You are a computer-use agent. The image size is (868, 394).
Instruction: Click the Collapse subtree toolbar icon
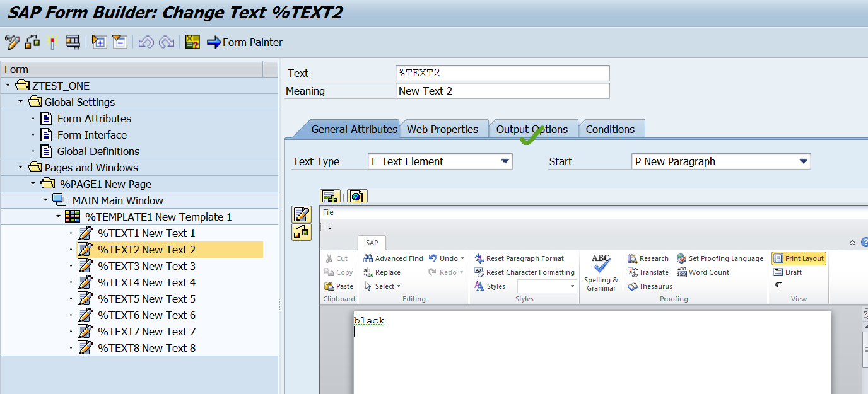(x=120, y=42)
